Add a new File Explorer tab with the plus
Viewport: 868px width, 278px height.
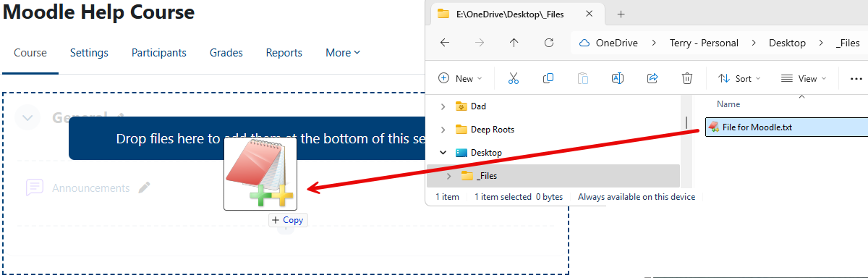tap(621, 14)
